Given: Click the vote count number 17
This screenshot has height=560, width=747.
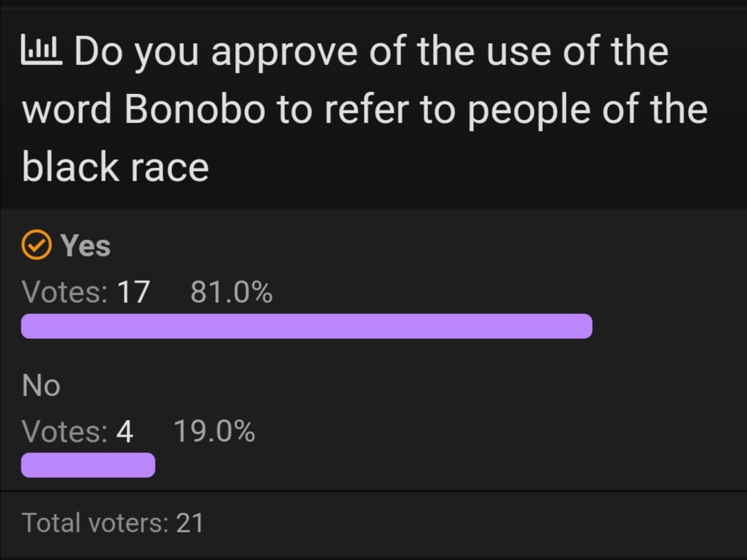Looking at the screenshot, I should 134,292.
